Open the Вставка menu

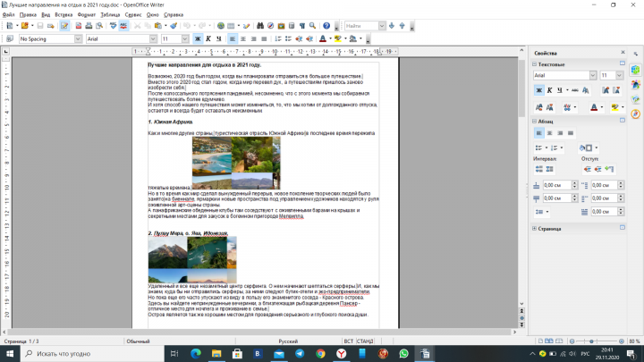(64, 15)
